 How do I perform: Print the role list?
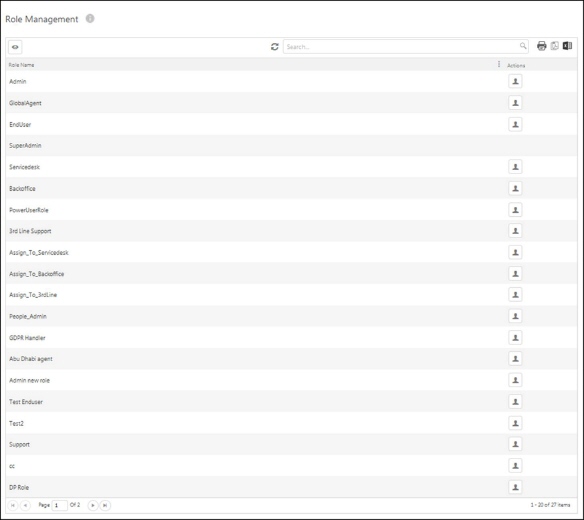542,46
